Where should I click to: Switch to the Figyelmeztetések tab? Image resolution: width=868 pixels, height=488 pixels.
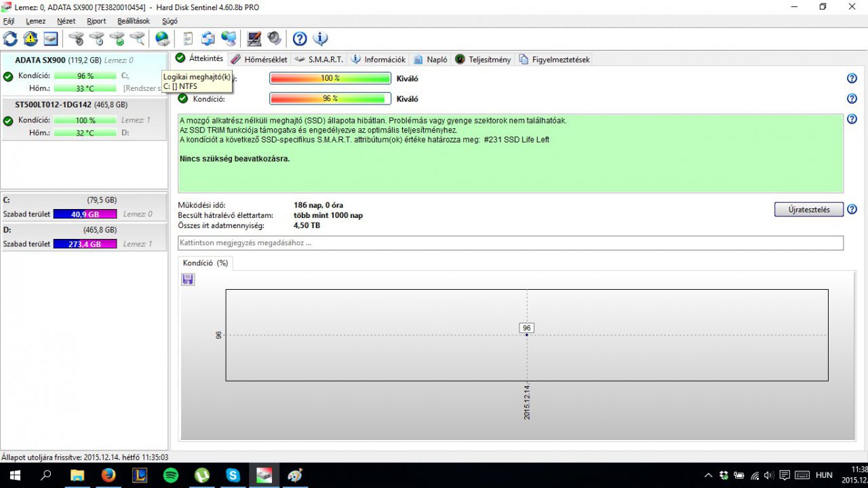[555, 59]
